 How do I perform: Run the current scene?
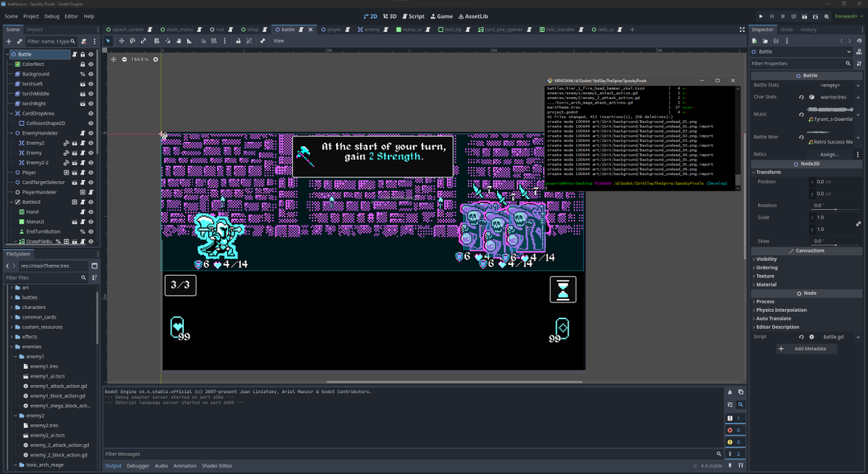[806, 16]
